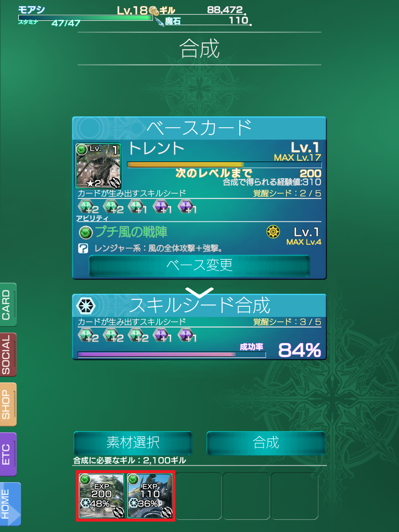
Task: Tap the yellow gear ability icon
Action: point(273,232)
